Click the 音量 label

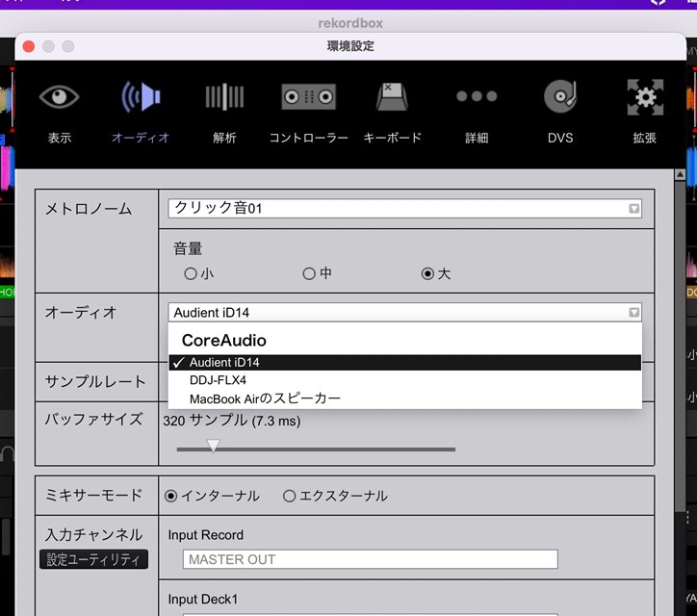pos(188,248)
